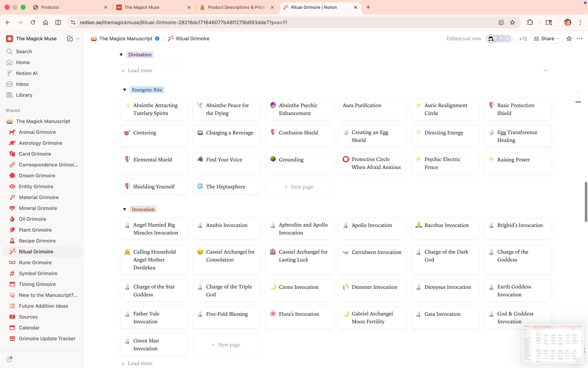
Task: Load more items under Divination
Action: pos(137,70)
